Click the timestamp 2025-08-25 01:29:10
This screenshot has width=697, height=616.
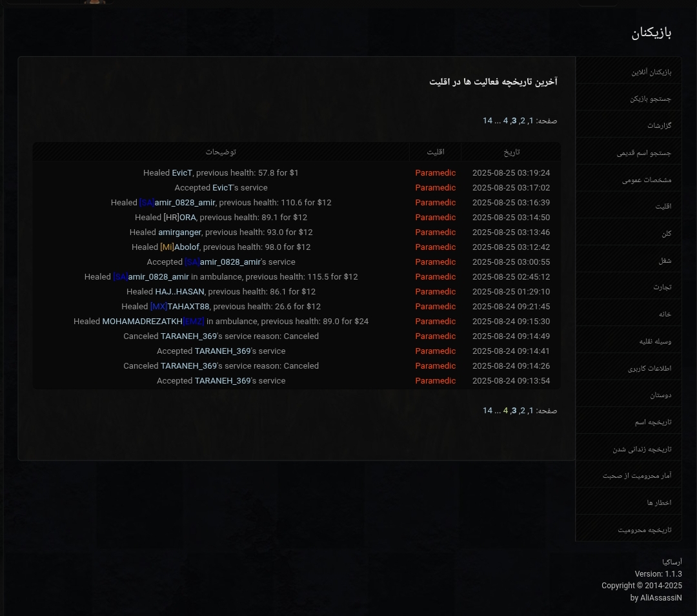(x=511, y=292)
